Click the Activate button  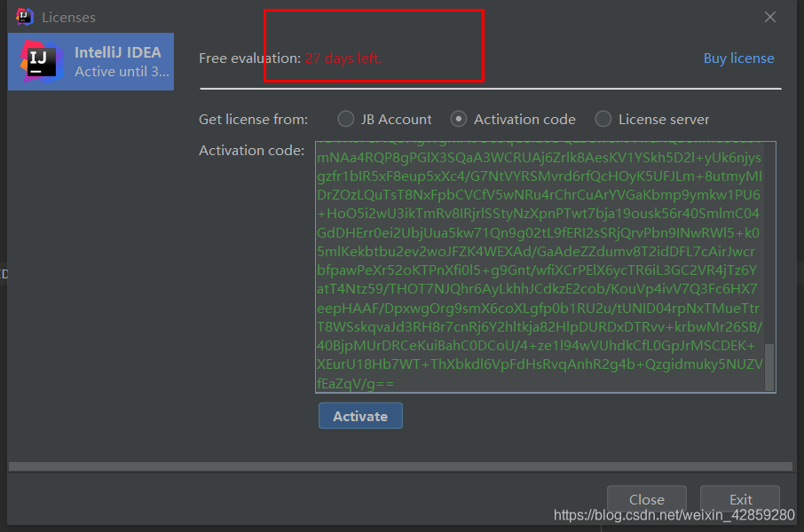360,416
